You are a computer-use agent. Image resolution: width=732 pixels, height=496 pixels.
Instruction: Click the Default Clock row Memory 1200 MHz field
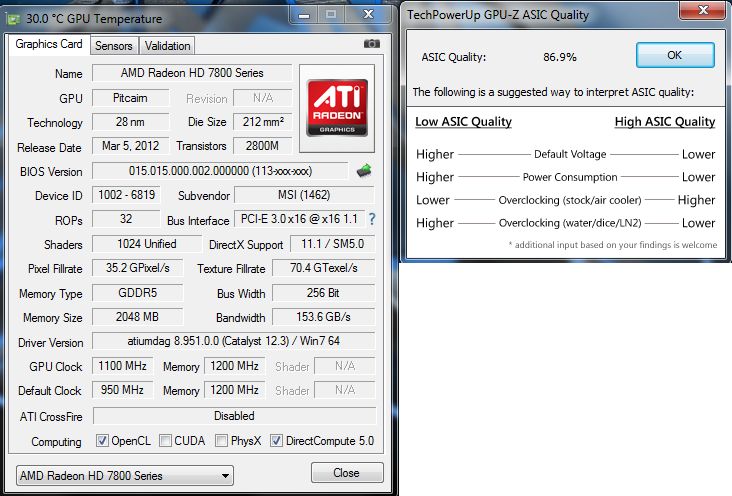pyautogui.click(x=235, y=390)
